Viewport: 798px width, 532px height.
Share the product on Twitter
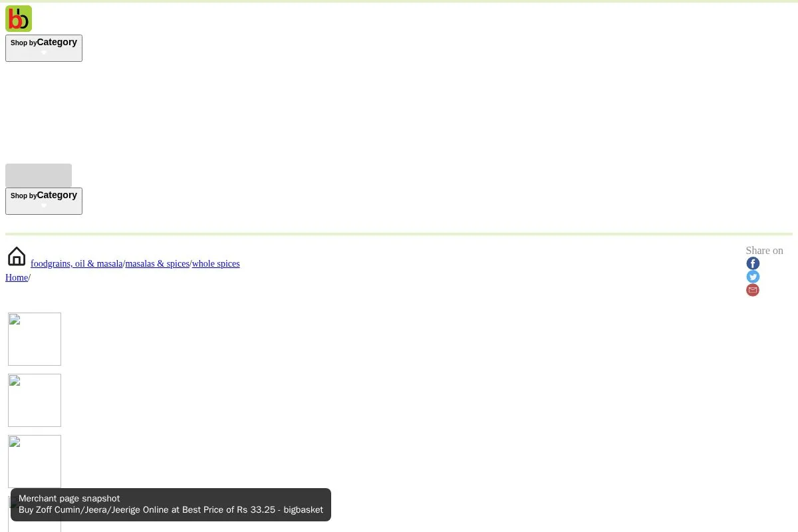click(x=753, y=277)
